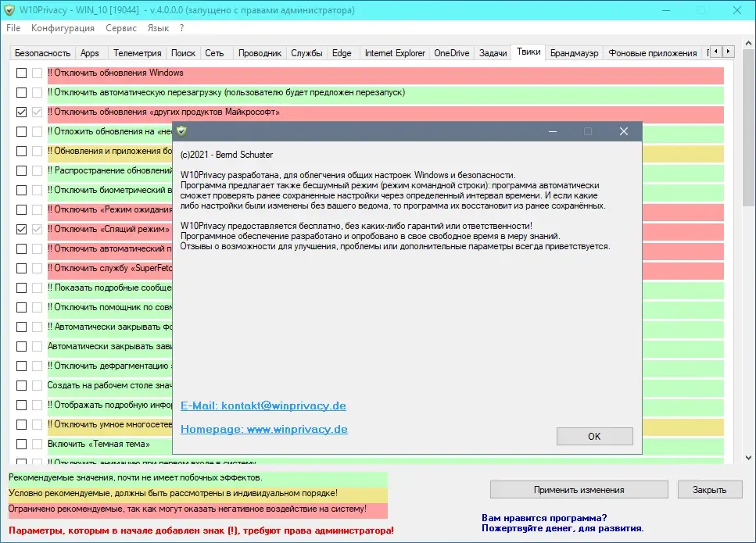
Task: Open the Homepage www.winprivacy.de link
Action: point(263,429)
